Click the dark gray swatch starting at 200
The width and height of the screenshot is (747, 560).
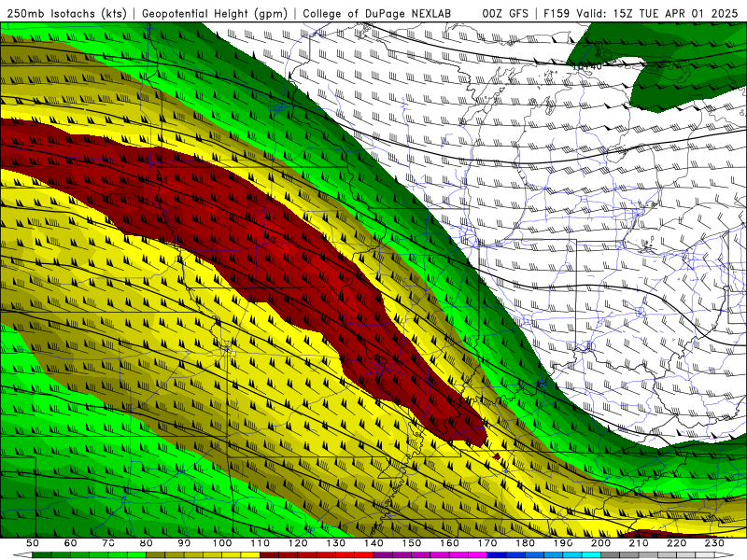tap(611, 555)
